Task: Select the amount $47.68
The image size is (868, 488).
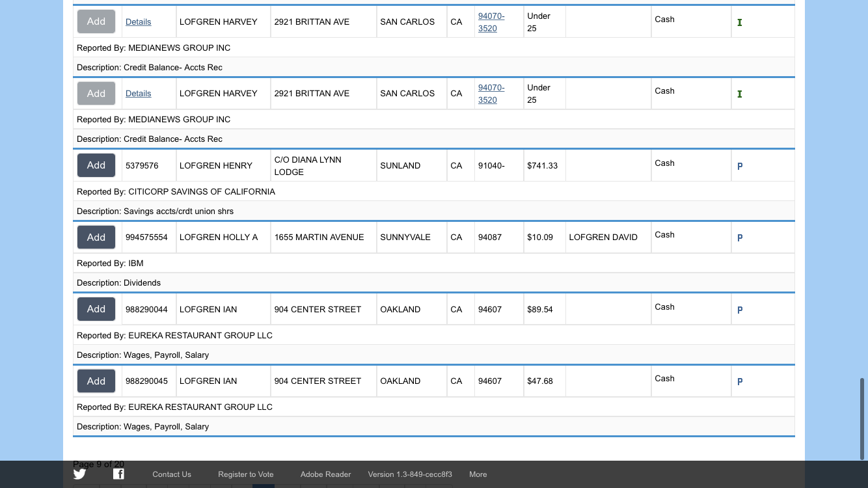Action: pos(540,381)
